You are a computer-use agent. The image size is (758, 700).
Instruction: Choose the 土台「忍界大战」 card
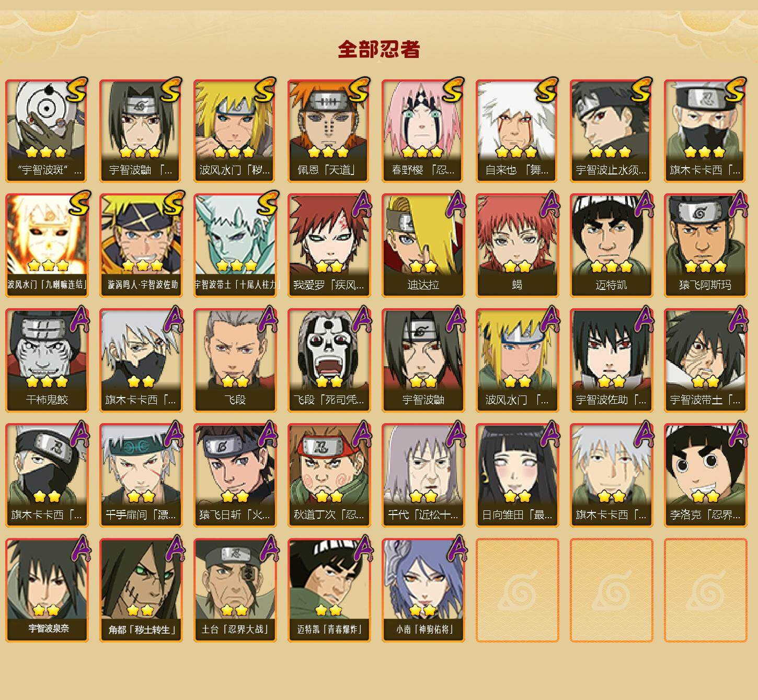(235, 590)
